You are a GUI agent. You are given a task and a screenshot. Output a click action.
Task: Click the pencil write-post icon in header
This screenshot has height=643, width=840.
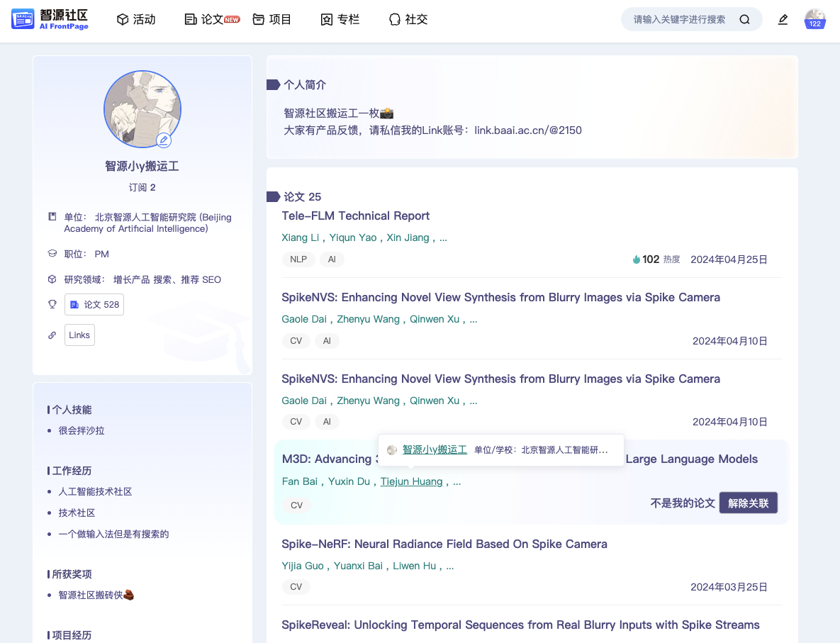[x=783, y=20]
